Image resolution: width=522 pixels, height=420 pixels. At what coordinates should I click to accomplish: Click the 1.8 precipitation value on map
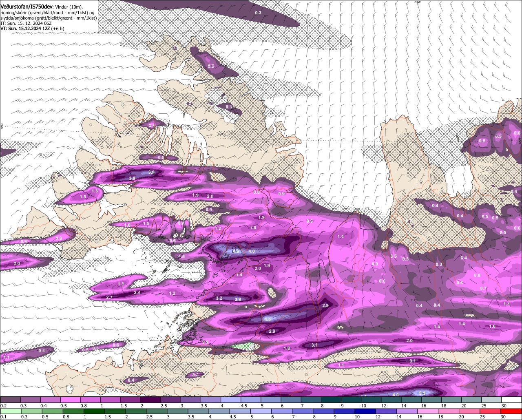pyautogui.click(x=287, y=348)
